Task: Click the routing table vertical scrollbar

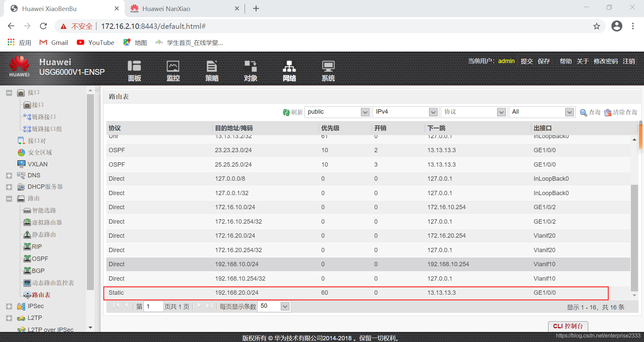Action: [634, 238]
